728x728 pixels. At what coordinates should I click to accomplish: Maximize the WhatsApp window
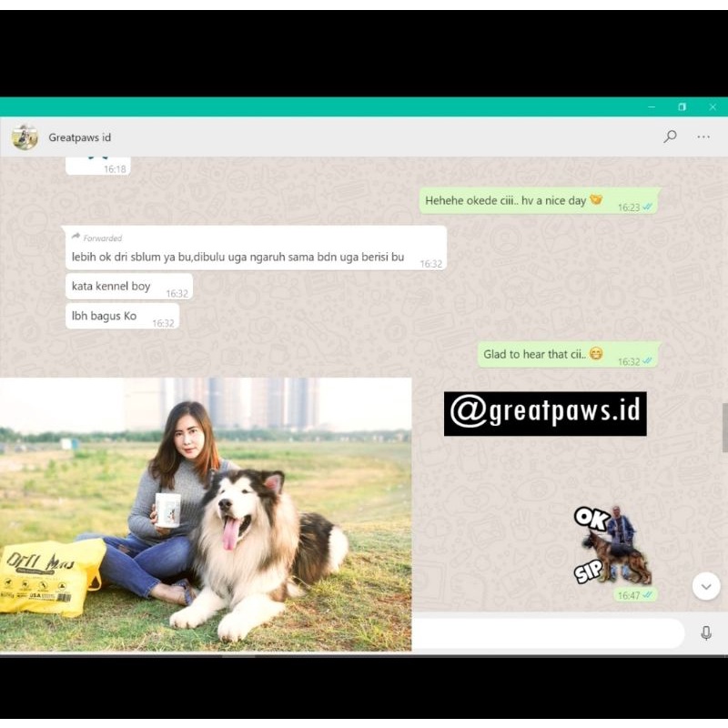pyautogui.click(x=682, y=106)
